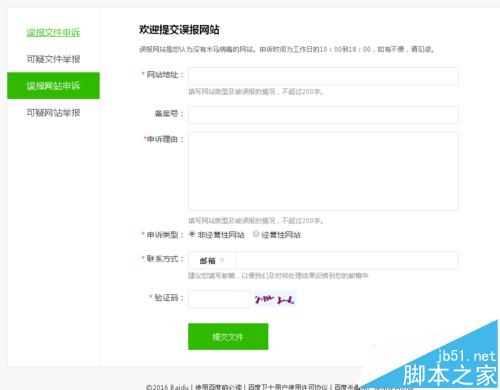
Task: Select 可疑文件举报 in the sidebar
Action: point(53,59)
